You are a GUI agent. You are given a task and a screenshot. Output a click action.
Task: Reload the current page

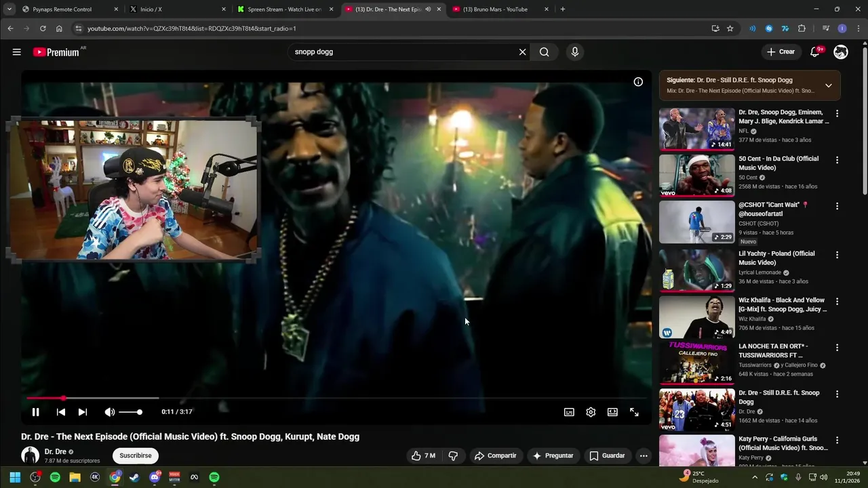click(x=43, y=28)
